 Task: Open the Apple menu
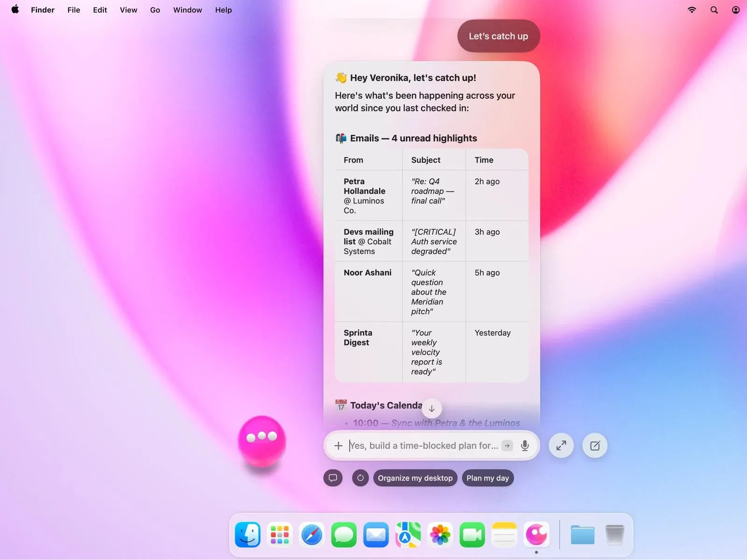point(15,9)
